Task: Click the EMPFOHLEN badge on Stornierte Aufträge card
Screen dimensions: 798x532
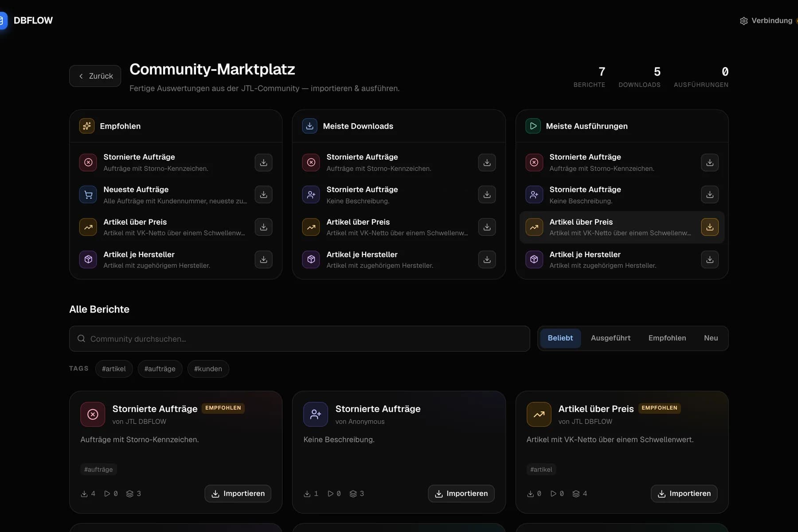Action: [x=223, y=408]
